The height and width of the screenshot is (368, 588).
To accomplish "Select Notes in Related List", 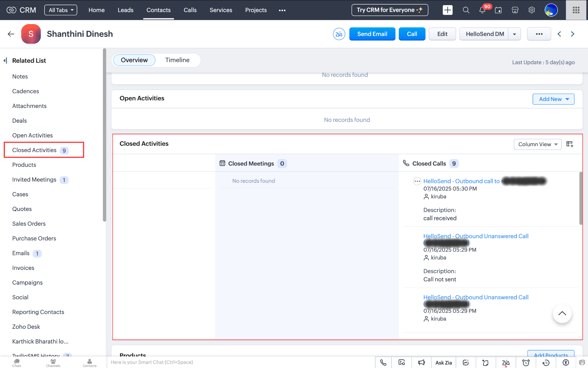I will (x=20, y=76).
